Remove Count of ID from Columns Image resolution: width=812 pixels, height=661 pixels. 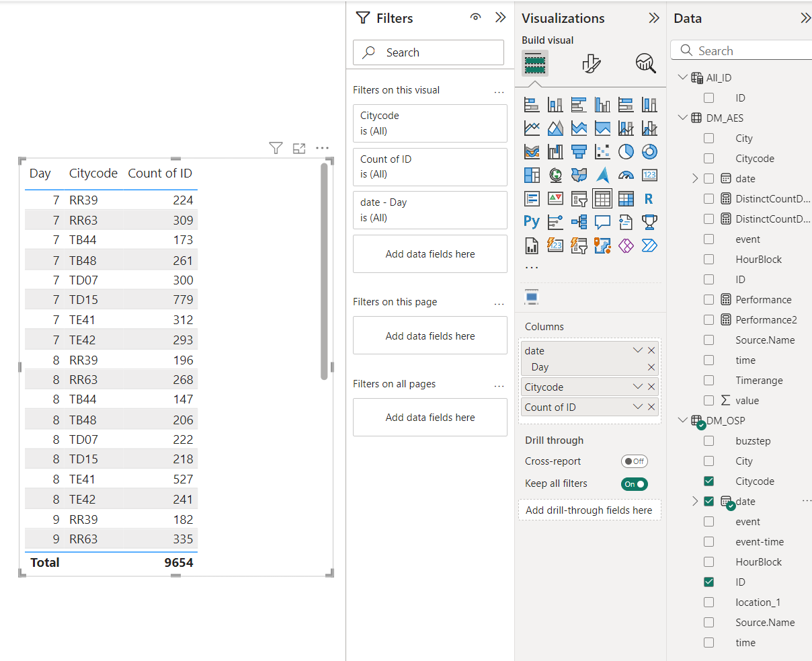(x=651, y=407)
